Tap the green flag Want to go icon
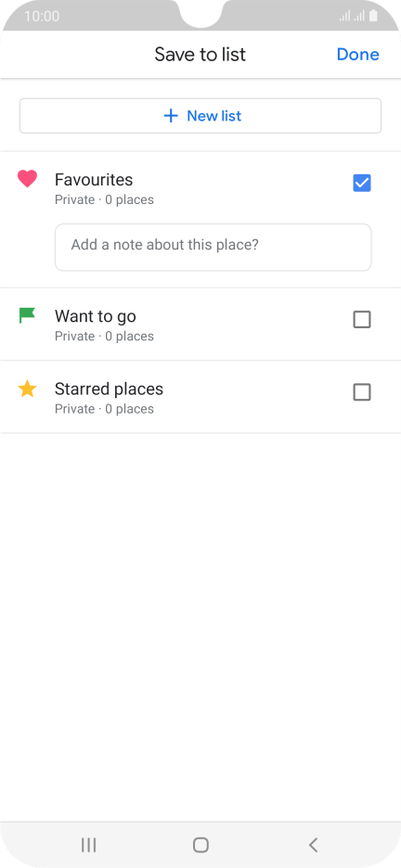The image size is (401, 868). [x=27, y=315]
